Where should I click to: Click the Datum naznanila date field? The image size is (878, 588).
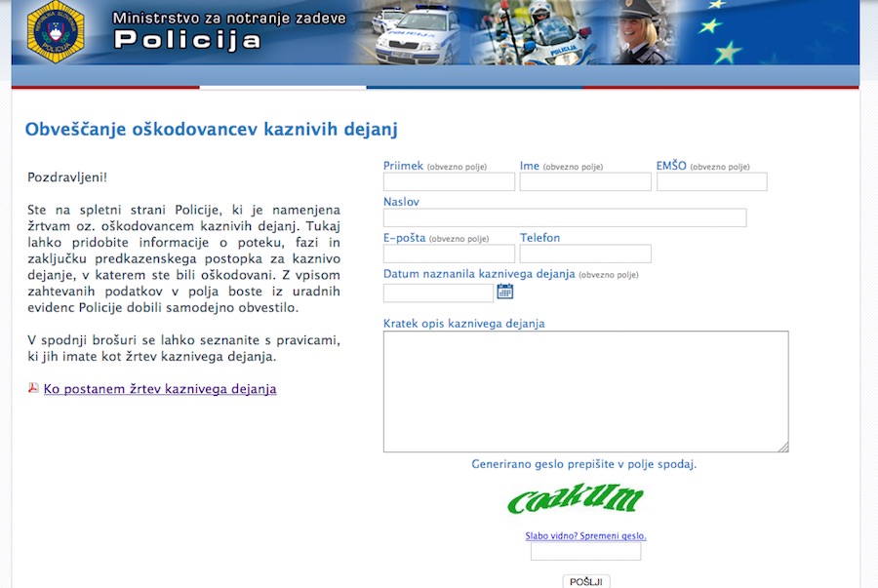436,292
